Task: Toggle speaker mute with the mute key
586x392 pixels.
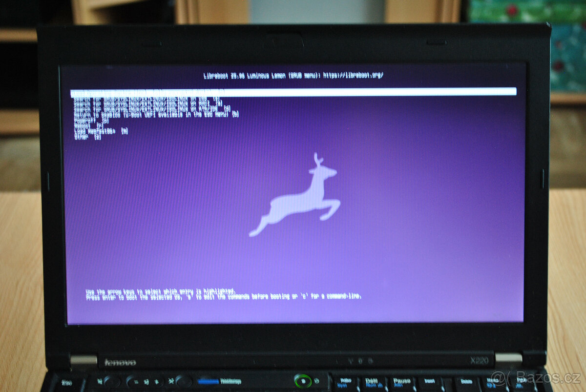Action: 99,381
